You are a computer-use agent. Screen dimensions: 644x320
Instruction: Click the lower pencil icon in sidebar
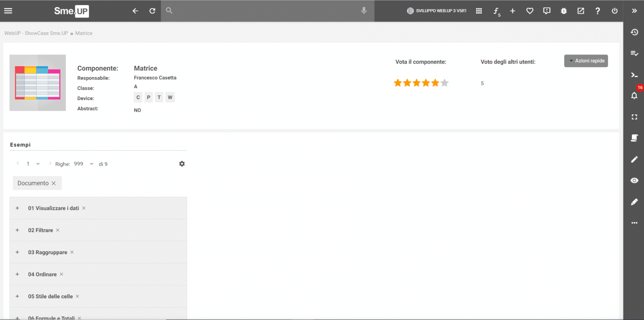tap(634, 202)
